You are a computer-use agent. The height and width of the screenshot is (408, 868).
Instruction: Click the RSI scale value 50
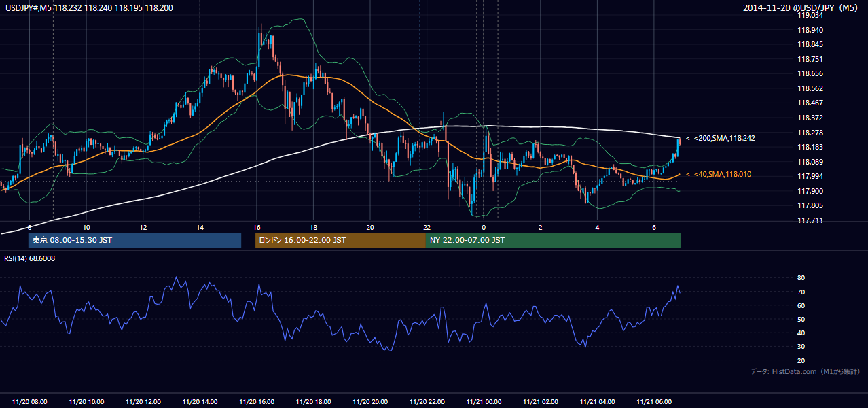801,319
